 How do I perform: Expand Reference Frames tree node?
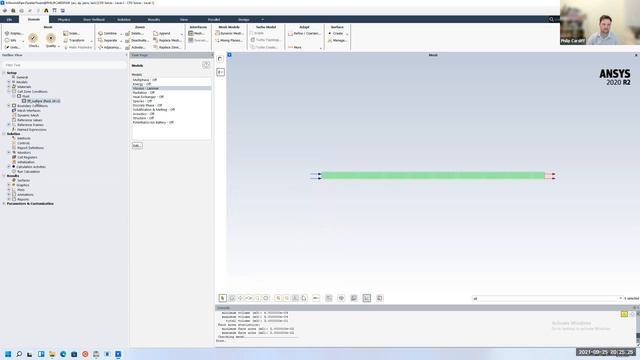point(9,124)
